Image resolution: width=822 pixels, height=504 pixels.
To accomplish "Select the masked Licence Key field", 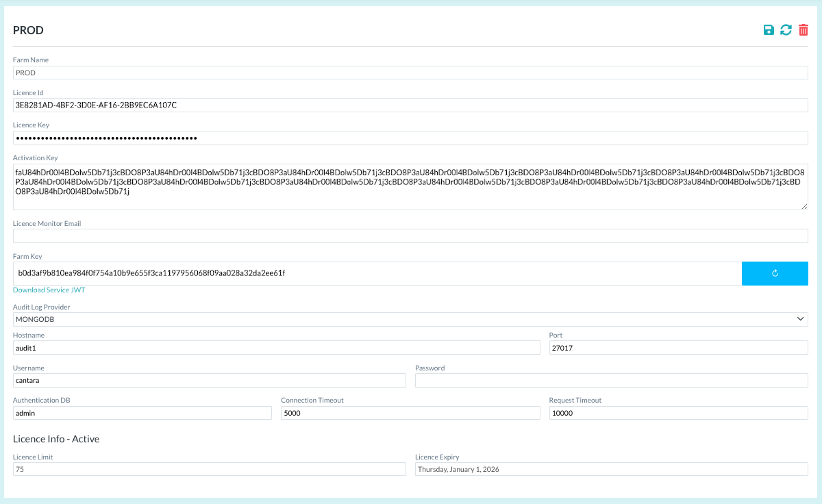I will point(410,138).
